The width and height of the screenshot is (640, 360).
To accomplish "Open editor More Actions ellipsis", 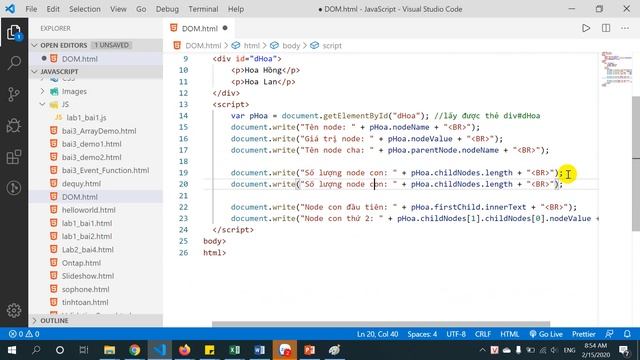I will click(x=625, y=28).
